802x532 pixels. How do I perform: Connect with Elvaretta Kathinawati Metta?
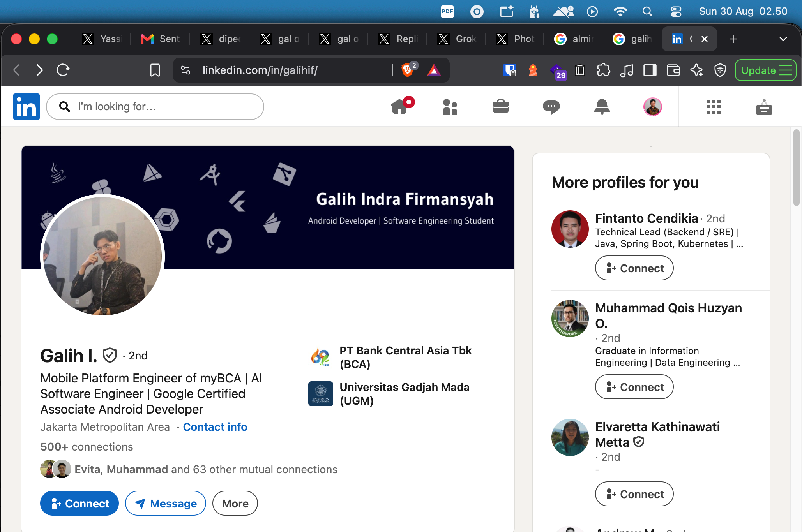[x=634, y=494]
